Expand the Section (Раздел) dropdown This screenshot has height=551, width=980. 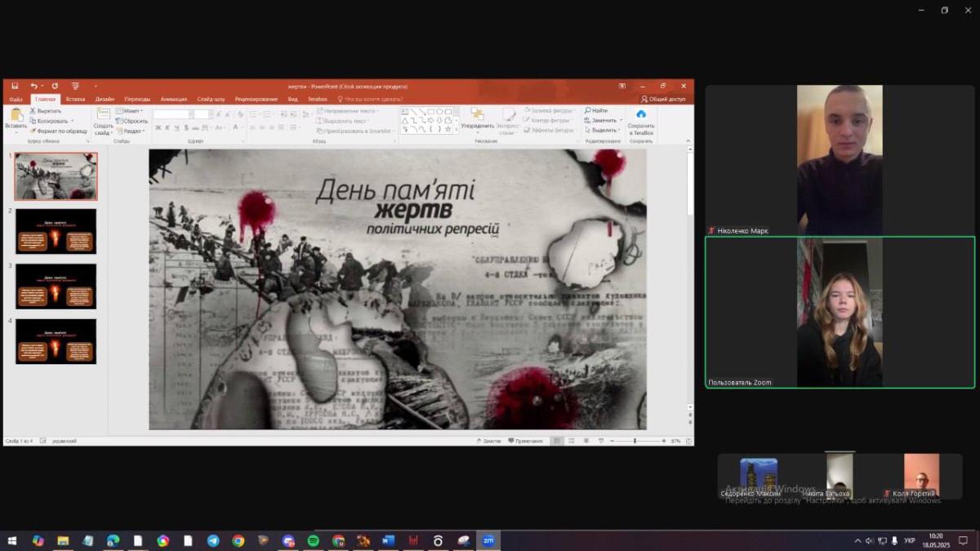point(131,131)
